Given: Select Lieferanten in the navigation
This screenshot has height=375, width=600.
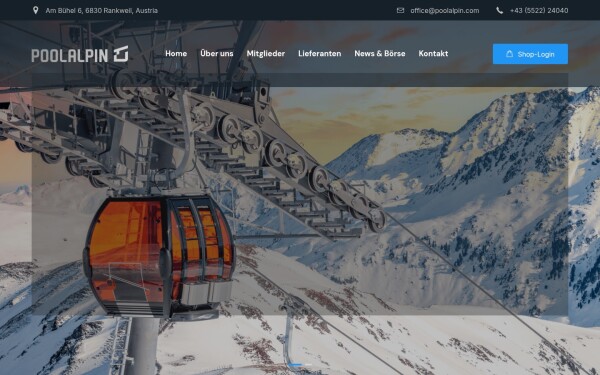Looking at the screenshot, I should 320,54.
